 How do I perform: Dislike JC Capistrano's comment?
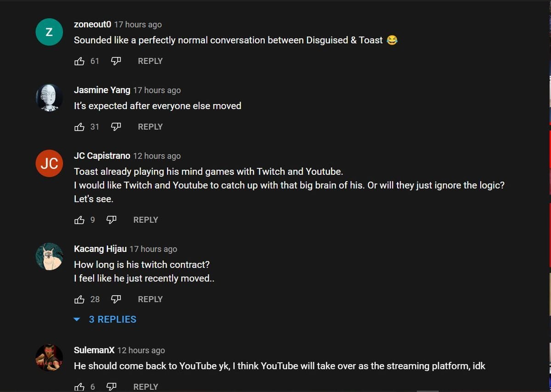111,220
